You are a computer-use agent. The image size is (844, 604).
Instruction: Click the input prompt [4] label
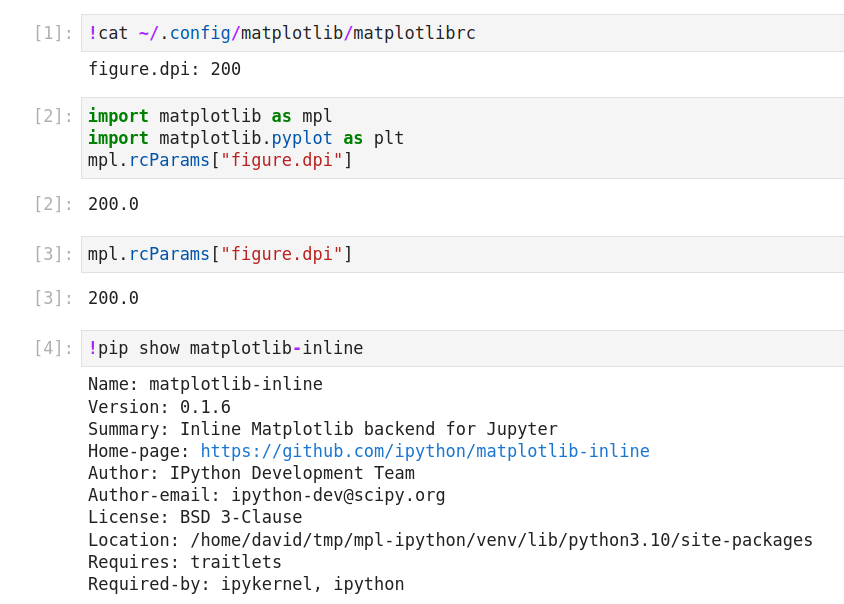pyautogui.click(x=53, y=347)
